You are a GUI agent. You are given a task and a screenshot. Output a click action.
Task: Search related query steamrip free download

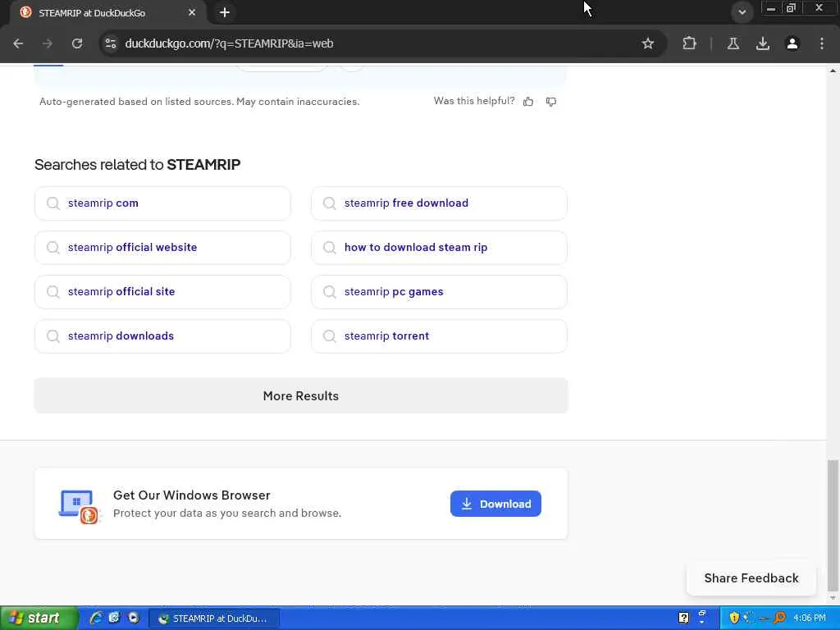click(x=439, y=203)
